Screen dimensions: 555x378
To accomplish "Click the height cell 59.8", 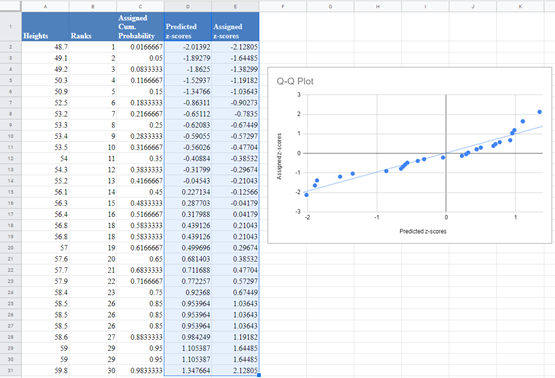I will tap(46, 370).
